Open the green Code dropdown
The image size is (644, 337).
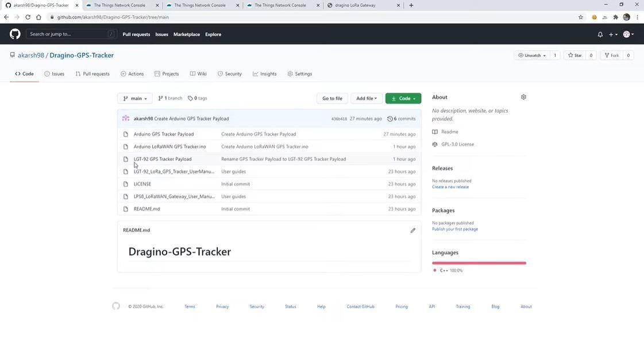tap(403, 99)
